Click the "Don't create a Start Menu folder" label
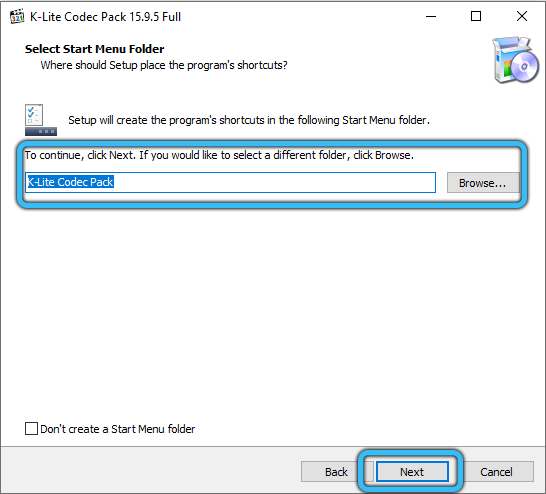The height and width of the screenshot is (494, 546). click(x=117, y=429)
